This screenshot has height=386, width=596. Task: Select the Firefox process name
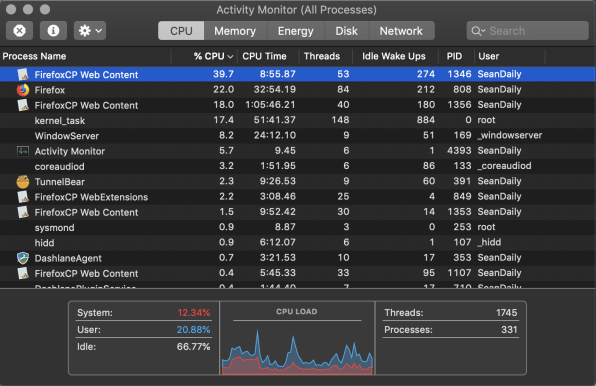[x=50, y=90]
